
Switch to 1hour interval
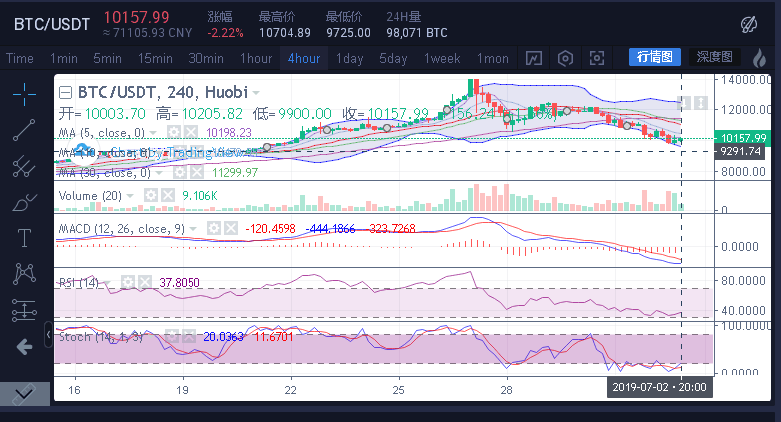tap(256, 58)
